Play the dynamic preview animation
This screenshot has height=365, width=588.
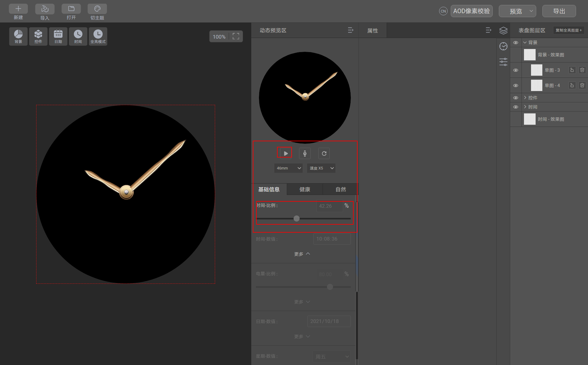click(x=286, y=153)
